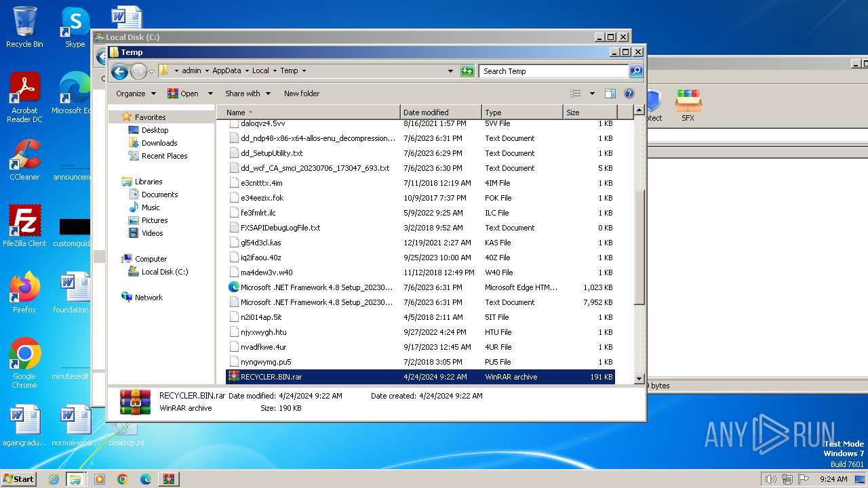This screenshot has width=868, height=488.
Task: Click the Forward navigation arrow in Temp window
Action: (x=138, y=71)
